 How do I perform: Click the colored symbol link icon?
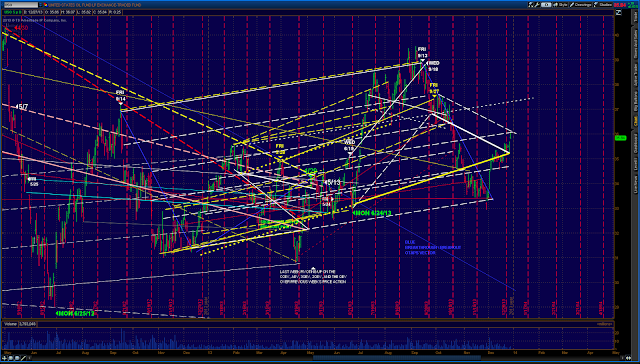pyautogui.click(x=45, y=5)
